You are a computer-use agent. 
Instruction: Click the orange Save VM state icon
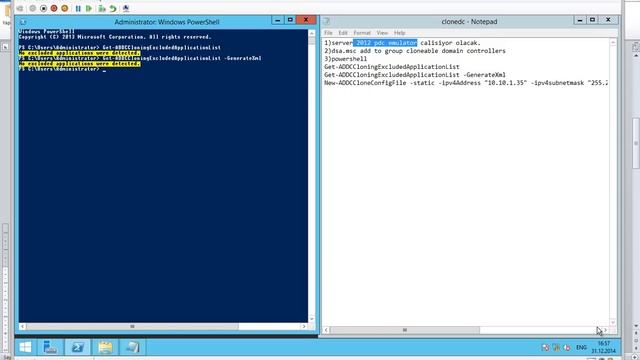[x=64, y=8]
